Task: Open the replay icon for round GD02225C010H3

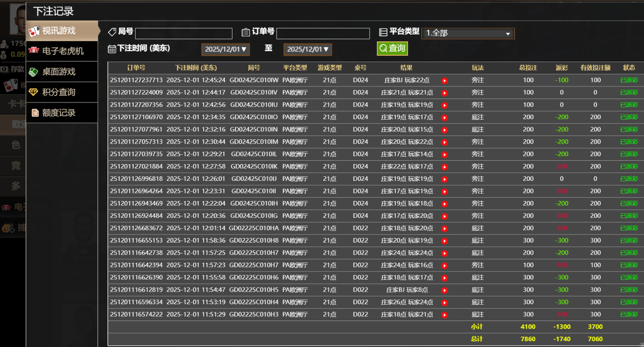Action: pos(444,315)
